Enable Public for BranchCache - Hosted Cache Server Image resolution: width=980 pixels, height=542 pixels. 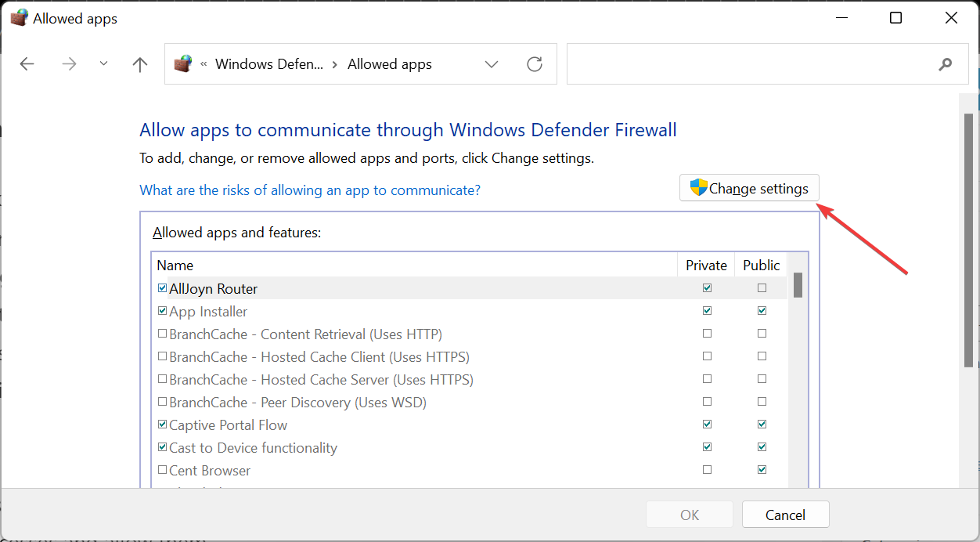tap(762, 379)
